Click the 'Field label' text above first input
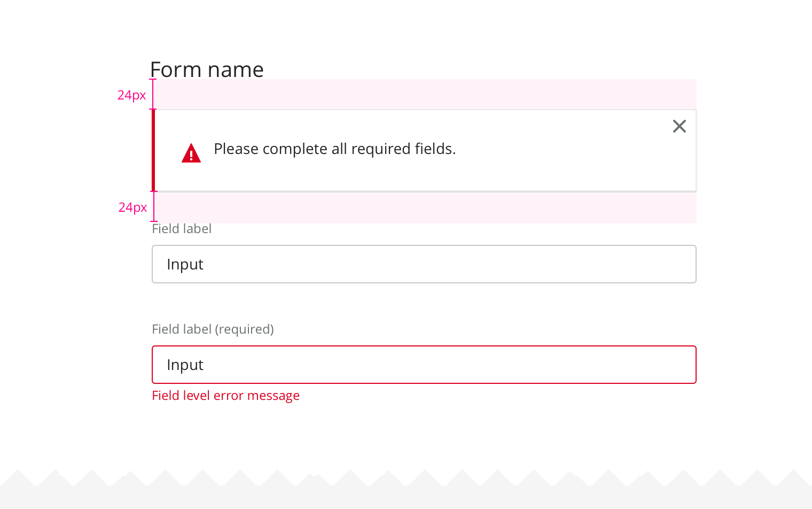The image size is (812, 509). point(182,229)
